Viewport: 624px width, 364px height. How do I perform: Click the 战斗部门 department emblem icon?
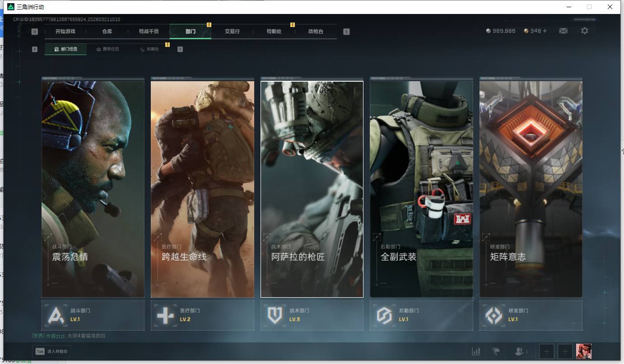[56, 315]
